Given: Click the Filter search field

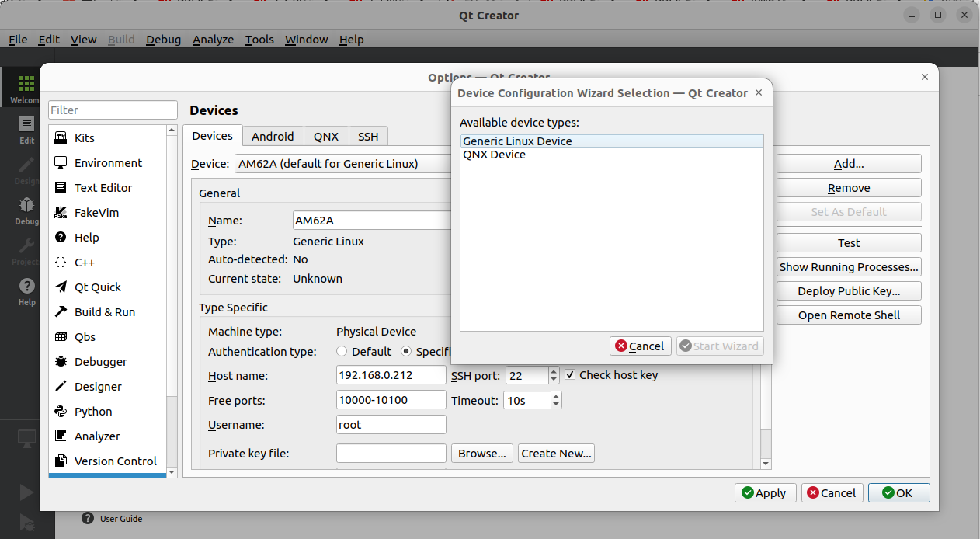Looking at the screenshot, I should [x=113, y=110].
